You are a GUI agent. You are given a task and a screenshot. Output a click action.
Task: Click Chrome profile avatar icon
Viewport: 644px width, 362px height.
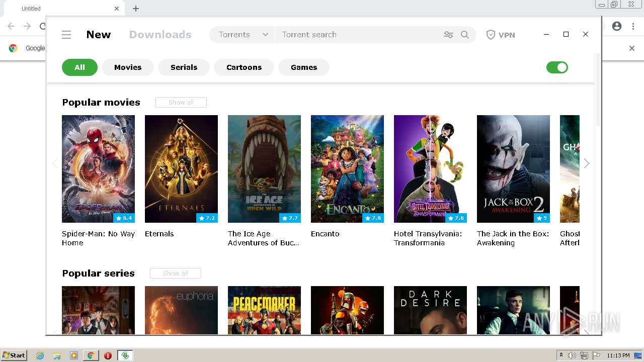617,26
